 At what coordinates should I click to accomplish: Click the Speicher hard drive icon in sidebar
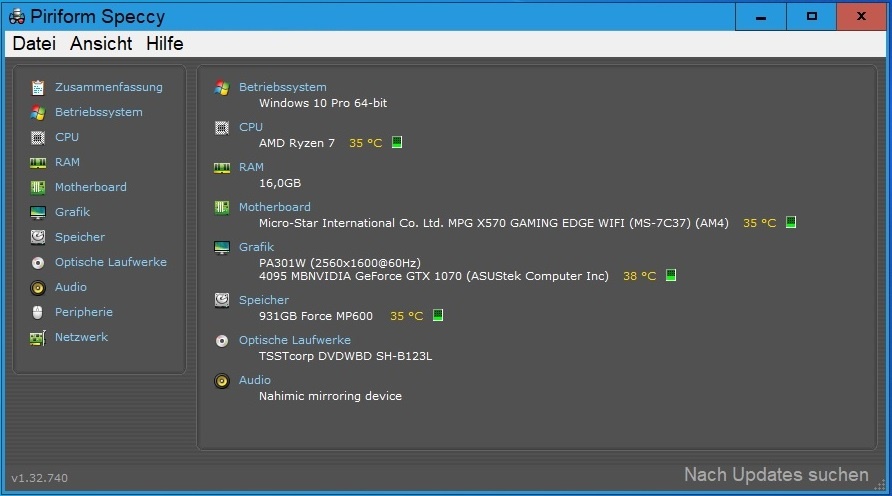(x=38, y=237)
